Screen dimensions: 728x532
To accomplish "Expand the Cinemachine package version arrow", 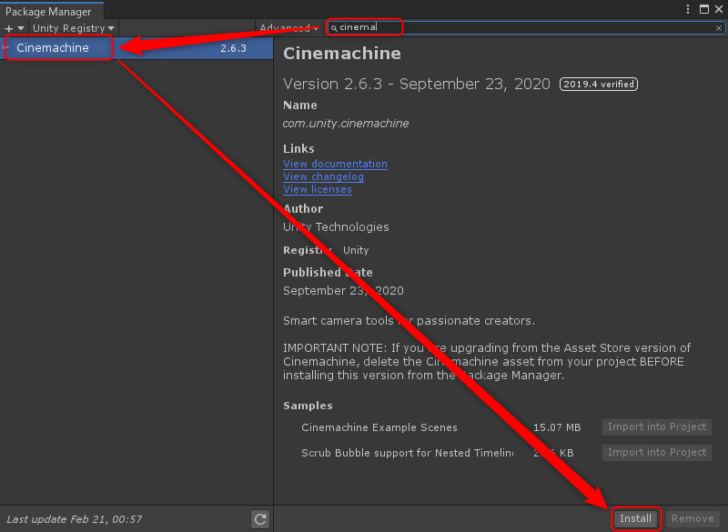I will coord(7,48).
